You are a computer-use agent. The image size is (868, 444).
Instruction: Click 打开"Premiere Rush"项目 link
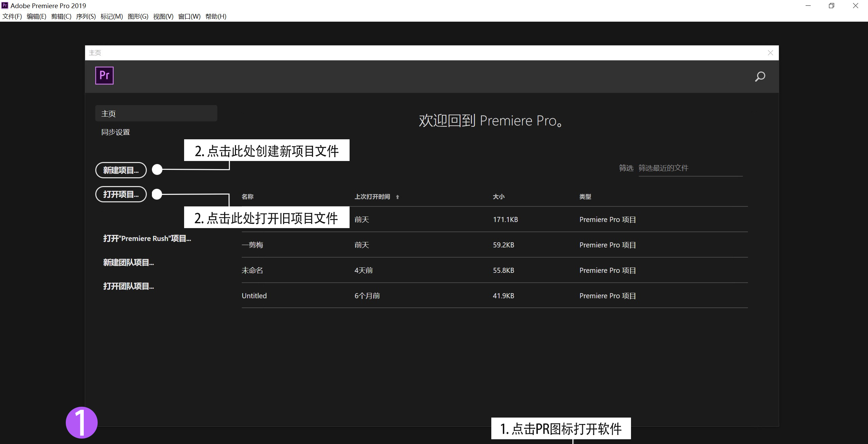click(147, 239)
